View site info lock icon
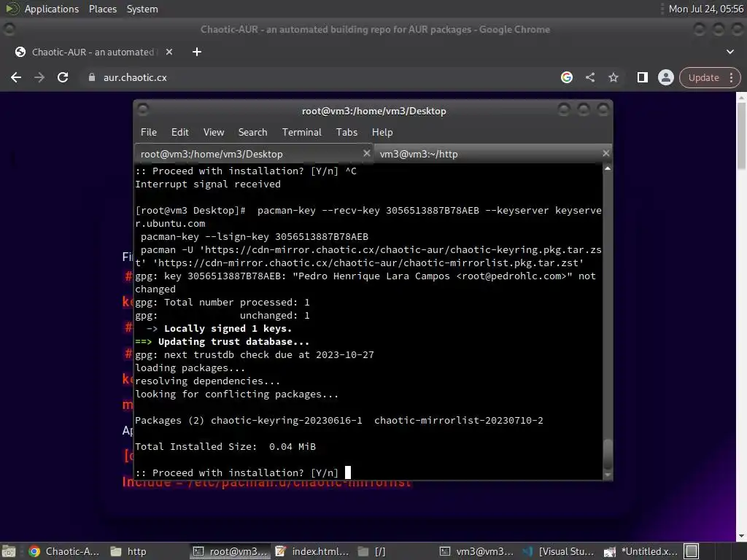The width and height of the screenshot is (747, 560). [92, 77]
